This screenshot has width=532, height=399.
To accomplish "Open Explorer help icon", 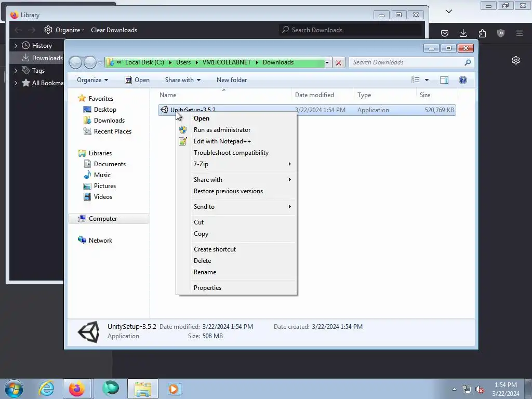I will tap(463, 80).
